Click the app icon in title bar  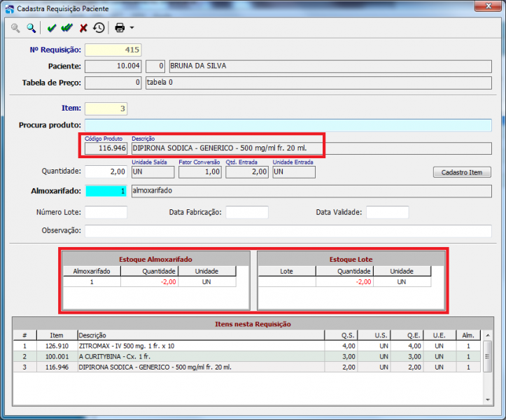[x=10, y=8]
